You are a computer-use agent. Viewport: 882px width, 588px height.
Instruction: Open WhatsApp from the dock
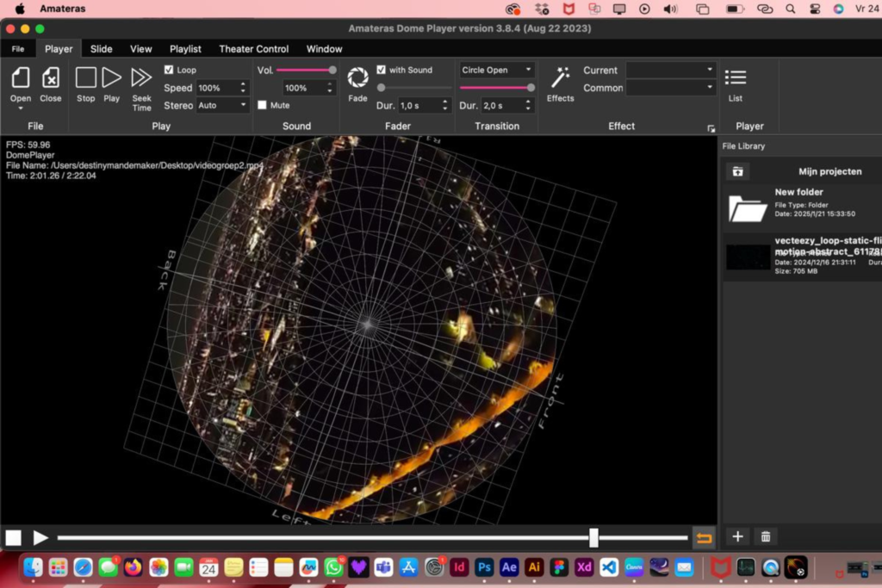[333, 567]
